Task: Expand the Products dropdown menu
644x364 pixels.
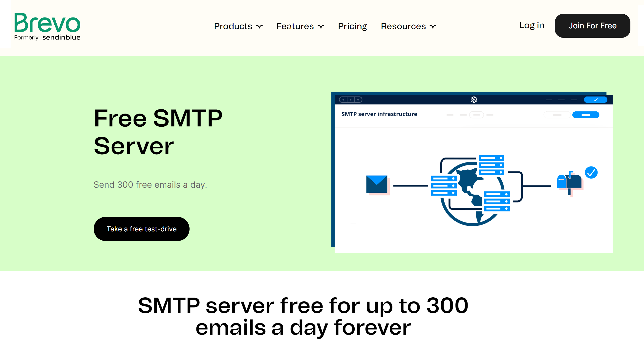Action: pyautogui.click(x=238, y=26)
